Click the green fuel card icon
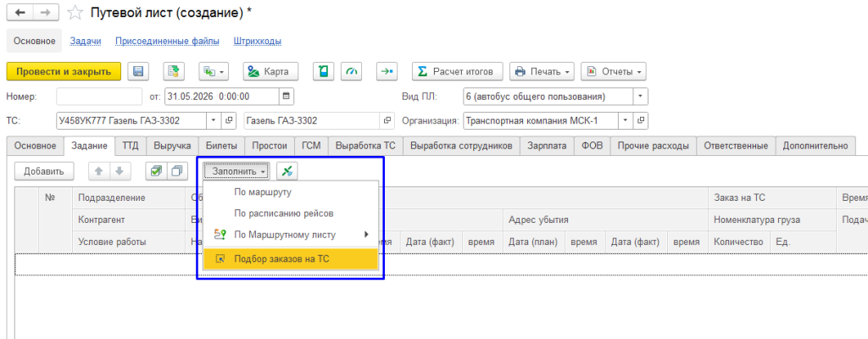This screenshot has width=868, height=339. [323, 71]
